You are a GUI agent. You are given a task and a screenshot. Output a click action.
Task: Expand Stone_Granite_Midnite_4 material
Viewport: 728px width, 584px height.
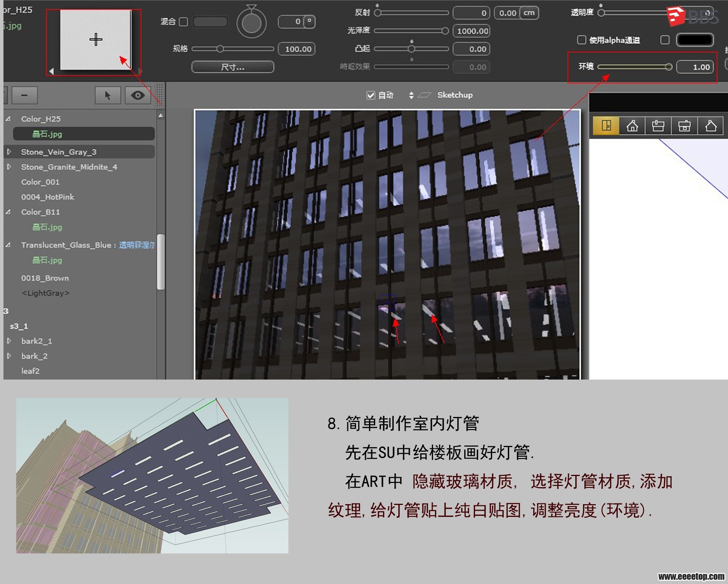click(8, 167)
